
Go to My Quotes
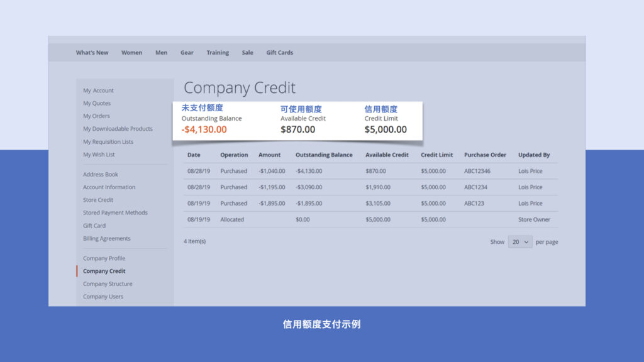tap(97, 103)
